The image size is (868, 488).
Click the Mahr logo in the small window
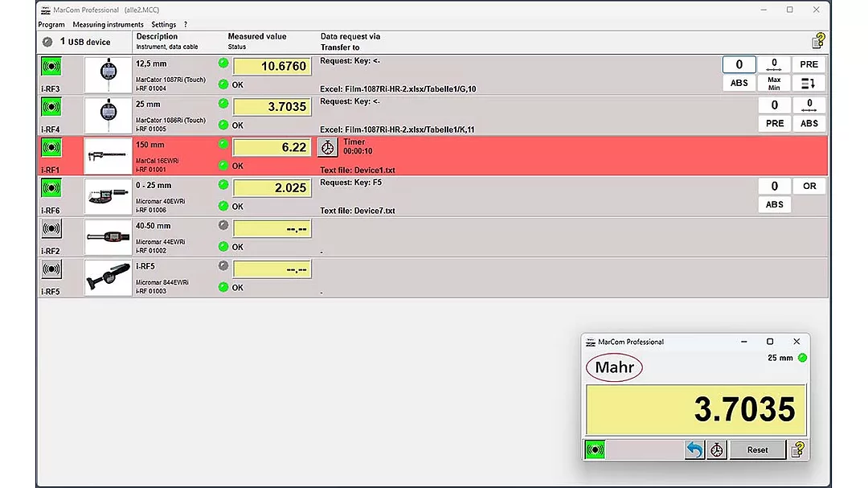(x=615, y=367)
